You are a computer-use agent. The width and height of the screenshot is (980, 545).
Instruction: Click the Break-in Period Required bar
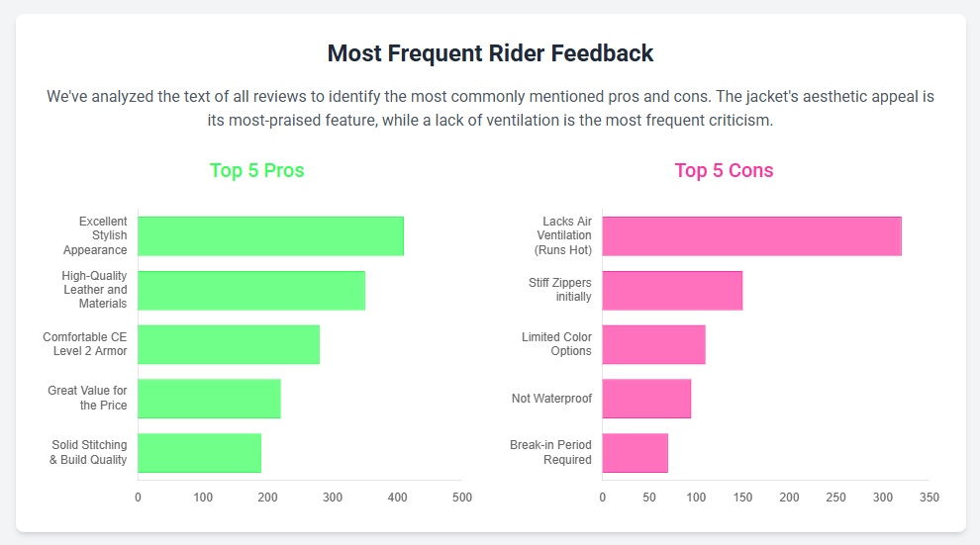point(635,452)
